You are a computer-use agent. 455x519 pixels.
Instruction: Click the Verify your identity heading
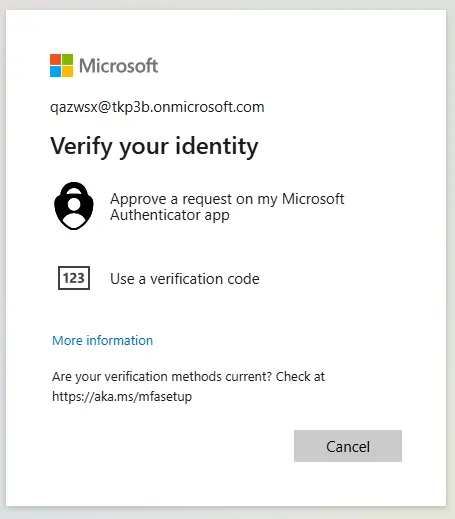pyautogui.click(x=154, y=146)
